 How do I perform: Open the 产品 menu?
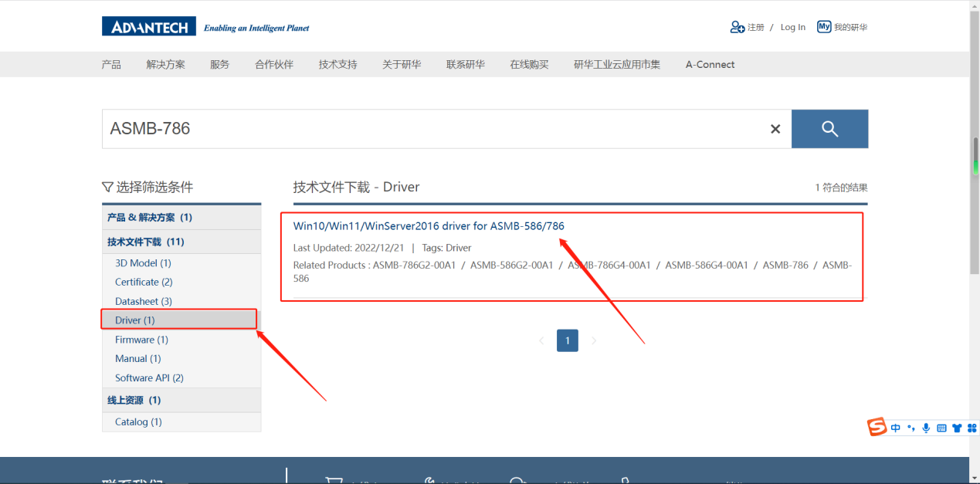pos(111,65)
